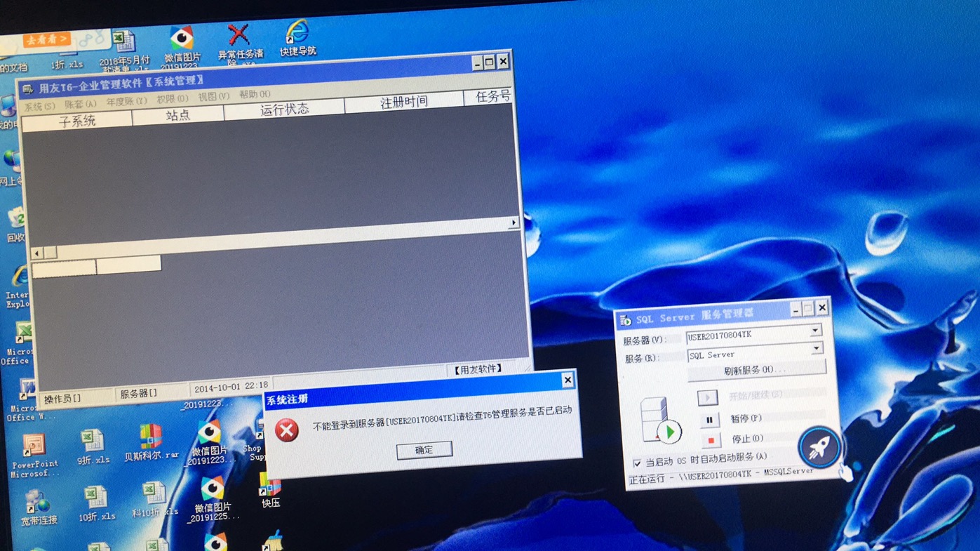Open the 视图(V) menu in 用友T6

213,96
